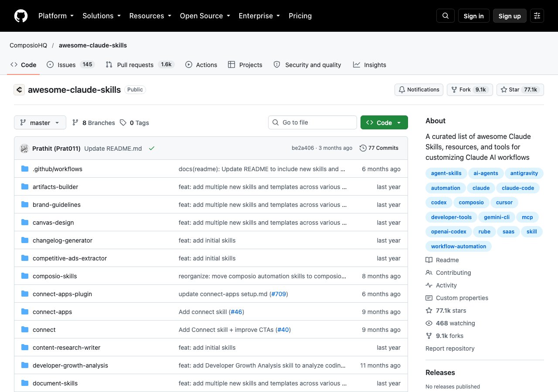Screen dimensions: 558x392
Task: Open the canvas-design folder icon
Action: click(25, 223)
